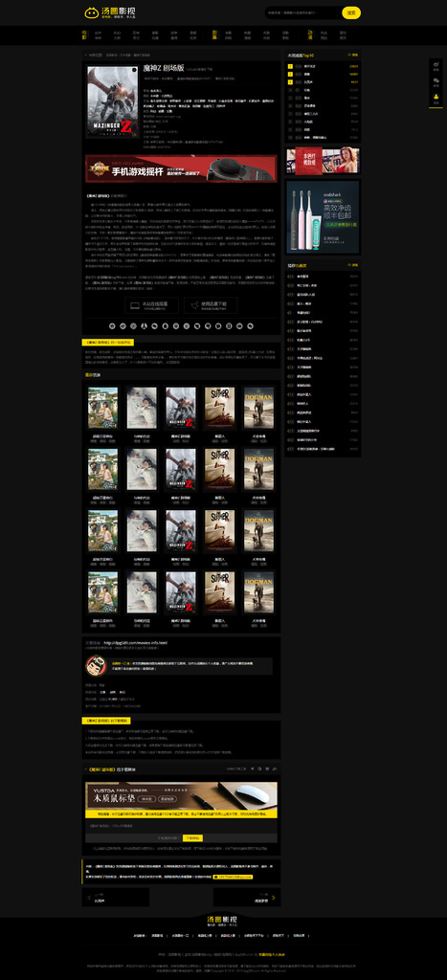The height and width of the screenshot is (980, 447).
Task: Click the 使用迅雷下载 Thunder download button
Action: coord(210,305)
